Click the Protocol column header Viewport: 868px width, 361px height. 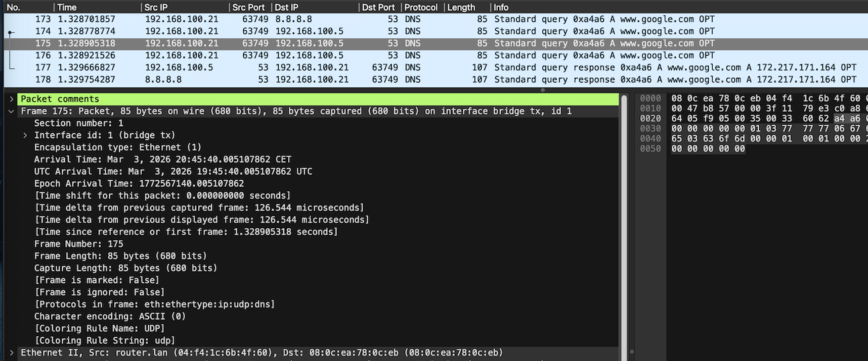click(x=420, y=7)
